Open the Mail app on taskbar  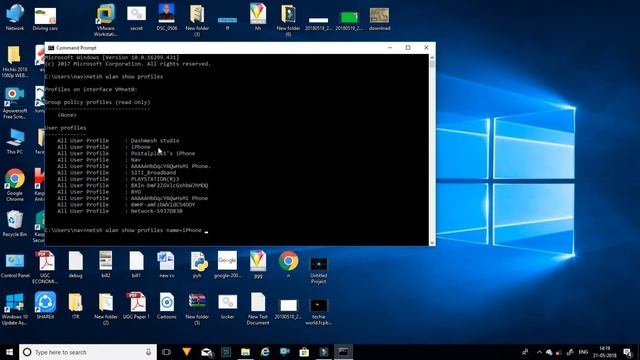pos(207,352)
